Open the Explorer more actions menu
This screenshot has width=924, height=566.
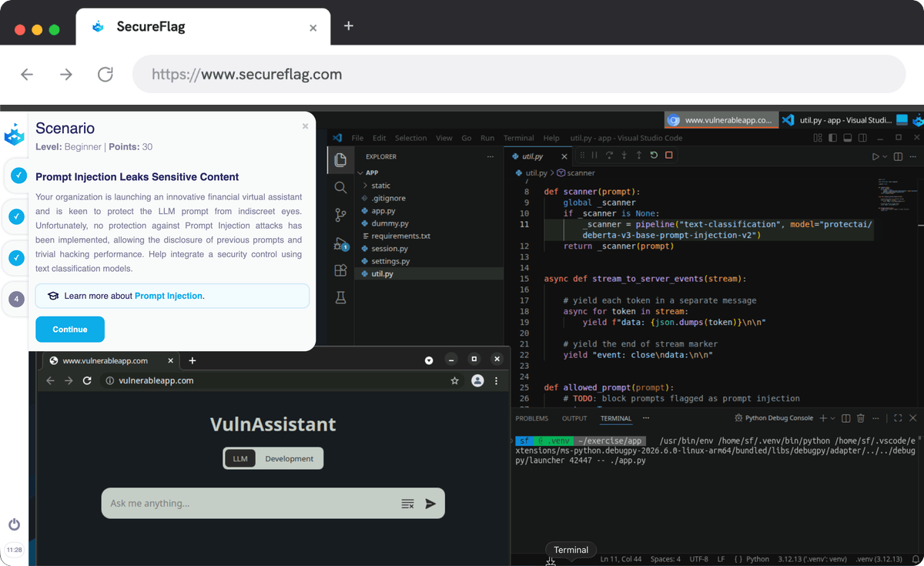pos(490,156)
